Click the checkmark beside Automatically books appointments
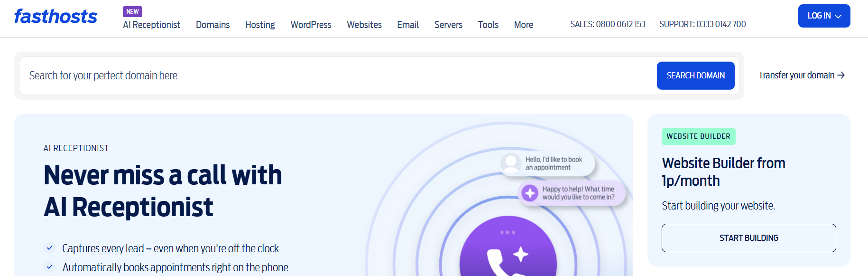Viewport: 868px width, 276px height. pyautogui.click(x=49, y=267)
